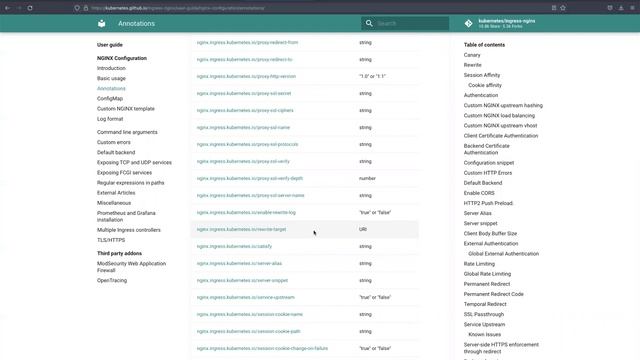This screenshot has width=640, height=360.
Task: Click the bookmark star icon
Action: point(563,8)
